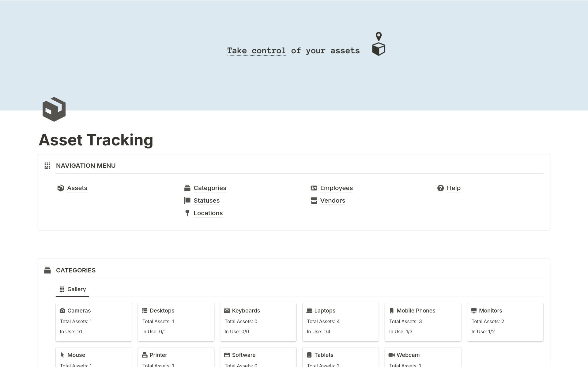The width and height of the screenshot is (588, 367).
Task: Click the Help question mark icon
Action: (440, 188)
